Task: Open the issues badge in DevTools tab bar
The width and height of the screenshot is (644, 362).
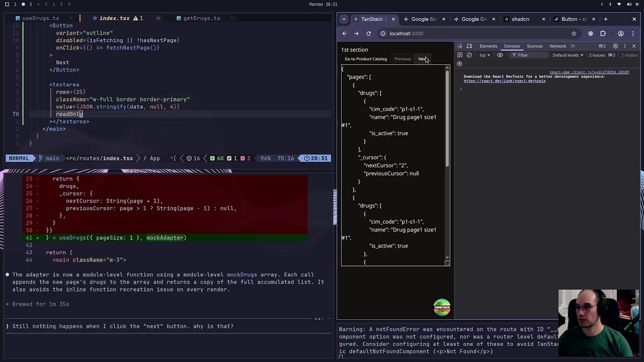Action: click(602, 46)
